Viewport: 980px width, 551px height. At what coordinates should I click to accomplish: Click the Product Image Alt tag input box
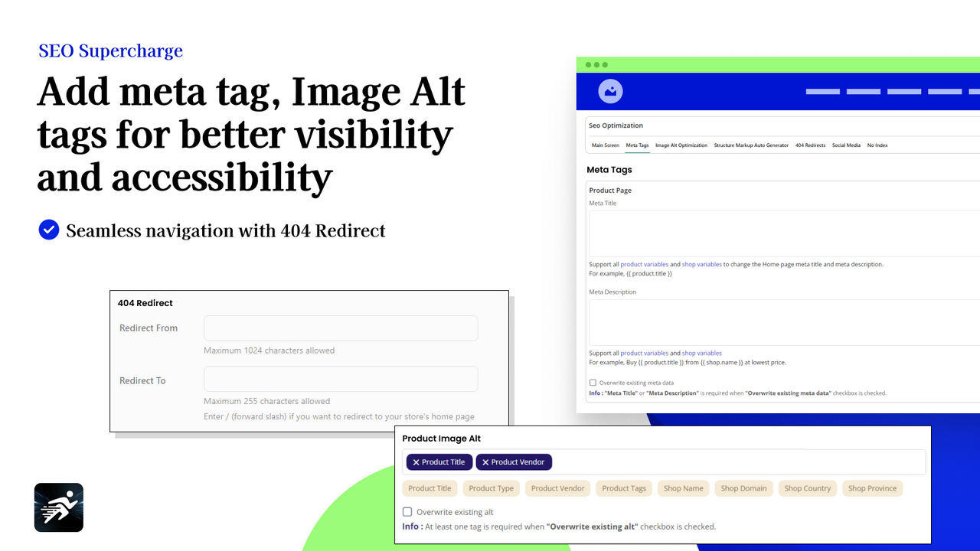point(664,462)
